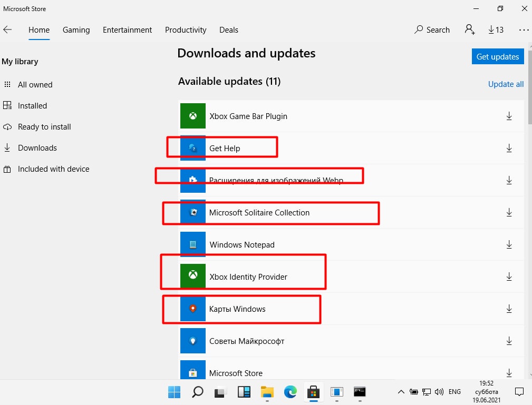This screenshot has height=405, width=532.
Task: Download update for Microsoft Solitaire Collection
Action: (509, 212)
